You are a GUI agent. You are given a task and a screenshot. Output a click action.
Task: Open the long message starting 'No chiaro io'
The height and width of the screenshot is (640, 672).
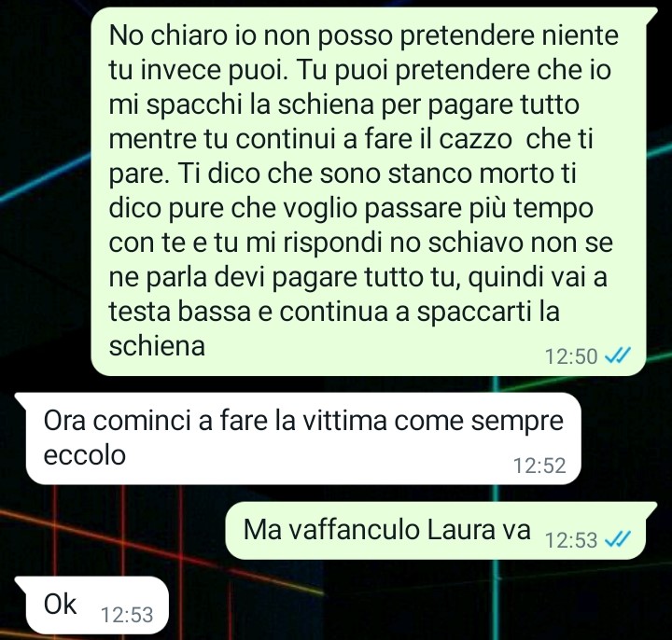(x=369, y=191)
